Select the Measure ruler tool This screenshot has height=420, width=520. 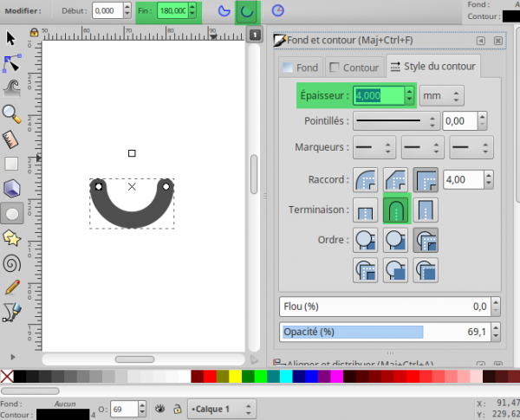(x=12, y=139)
